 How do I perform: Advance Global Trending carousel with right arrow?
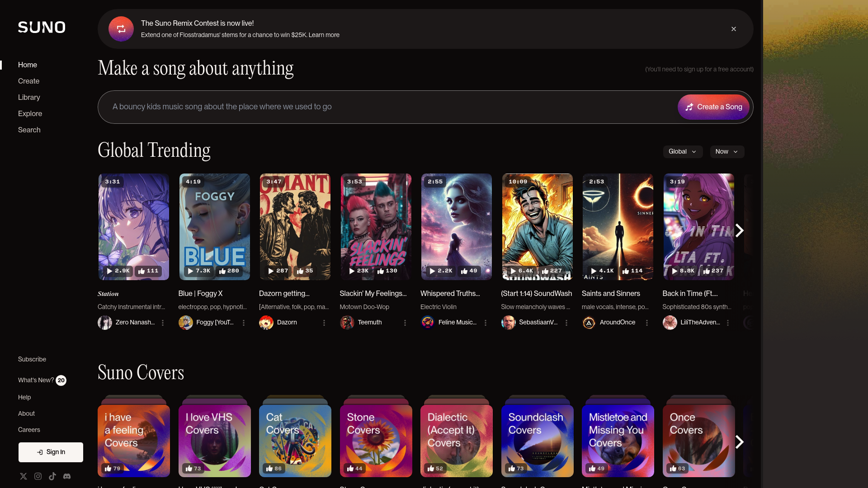(x=739, y=231)
